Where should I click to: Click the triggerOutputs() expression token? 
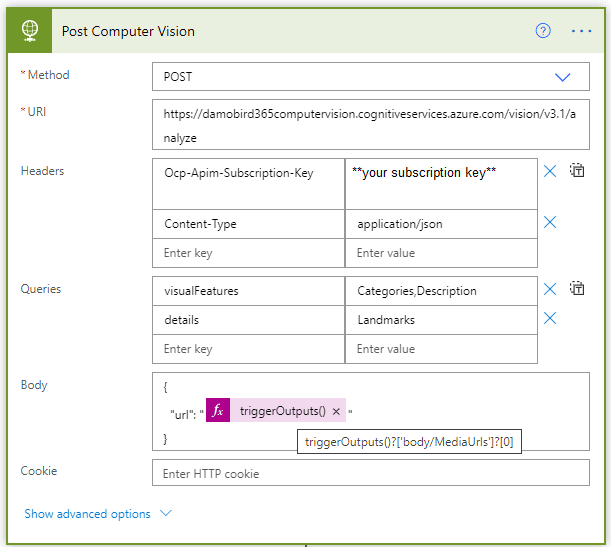click(x=282, y=411)
